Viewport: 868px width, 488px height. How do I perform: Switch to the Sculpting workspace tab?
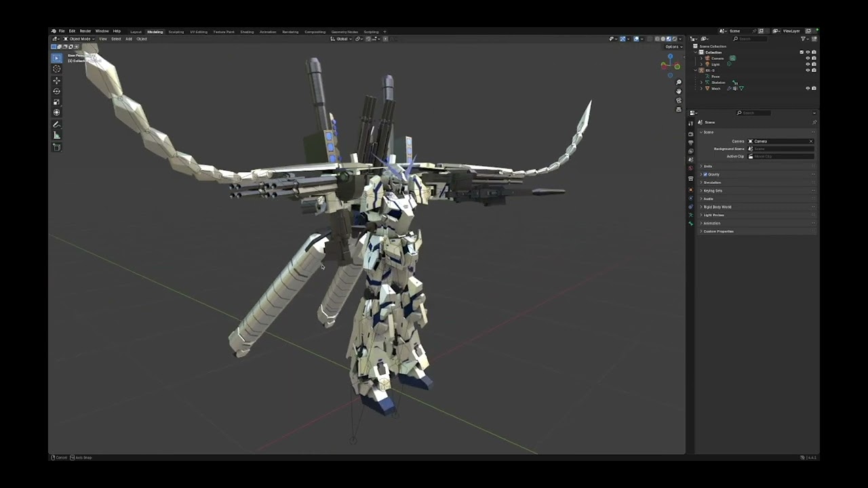click(176, 32)
